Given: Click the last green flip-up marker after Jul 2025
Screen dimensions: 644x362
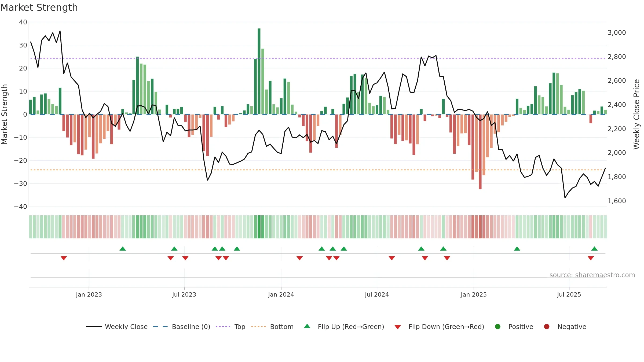Looking at the screenshot, I should pos(594,249).
